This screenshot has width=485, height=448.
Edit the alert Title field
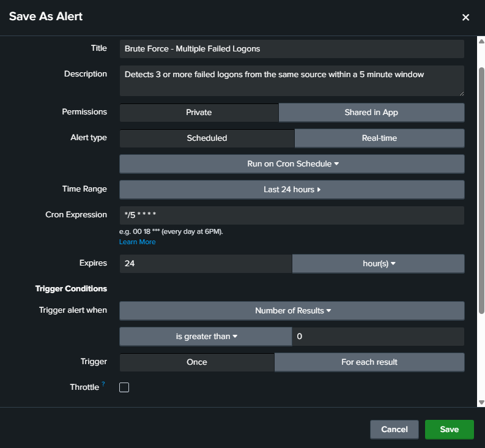tap(292, 49)
